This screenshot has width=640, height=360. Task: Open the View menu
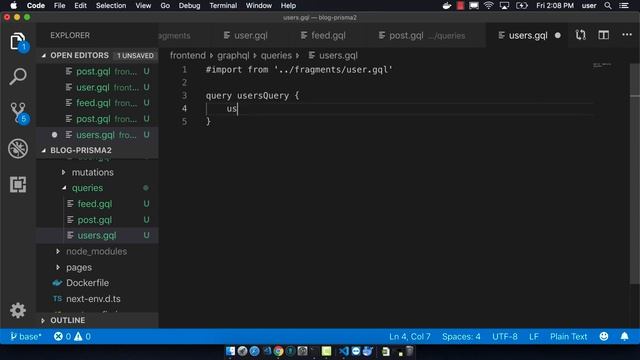coord(143,6)
